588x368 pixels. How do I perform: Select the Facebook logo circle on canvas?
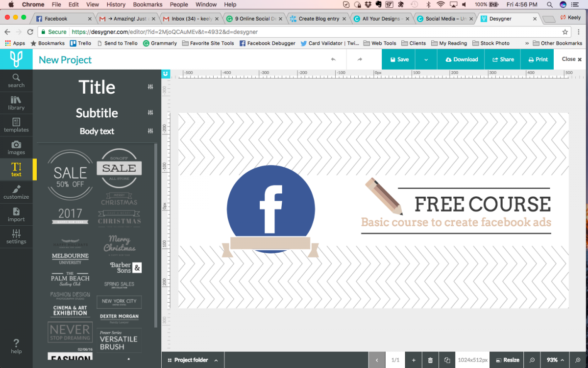pyautogui.click(x=270, y=209)
